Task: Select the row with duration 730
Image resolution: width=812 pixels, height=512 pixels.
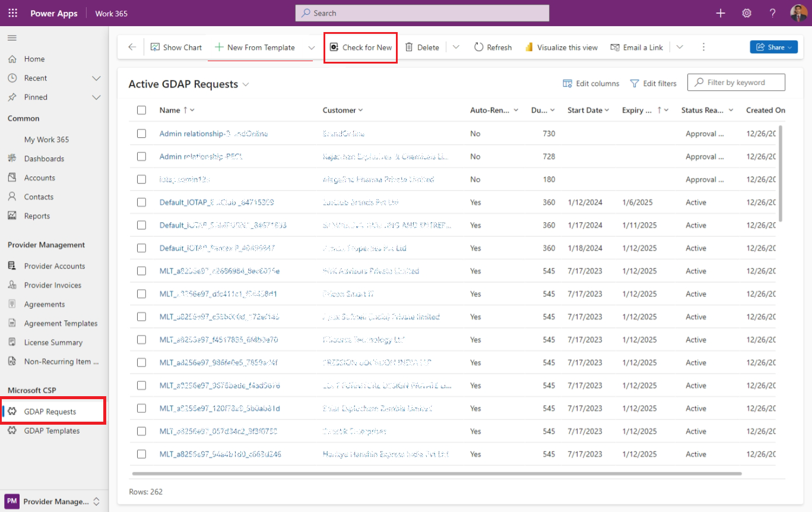Action: pos(141,134)
